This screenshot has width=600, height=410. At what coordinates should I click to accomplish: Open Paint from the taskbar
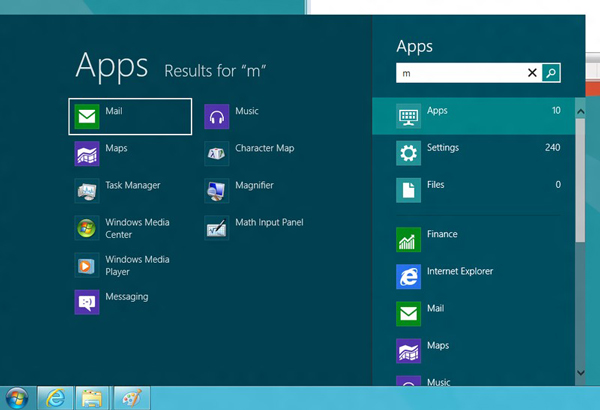[132, 398]
